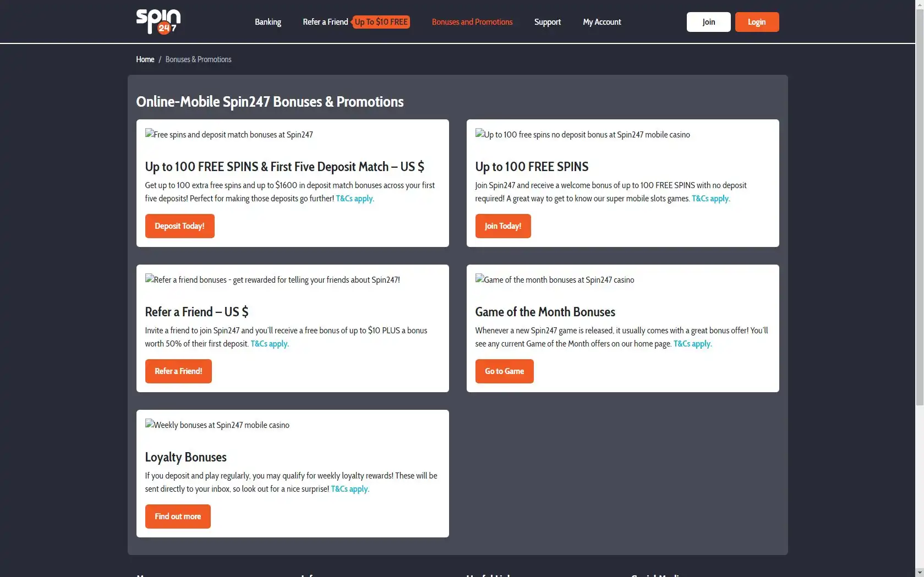
Task: Navigate to Home in the breadcrumb
Action: point(145,59)
